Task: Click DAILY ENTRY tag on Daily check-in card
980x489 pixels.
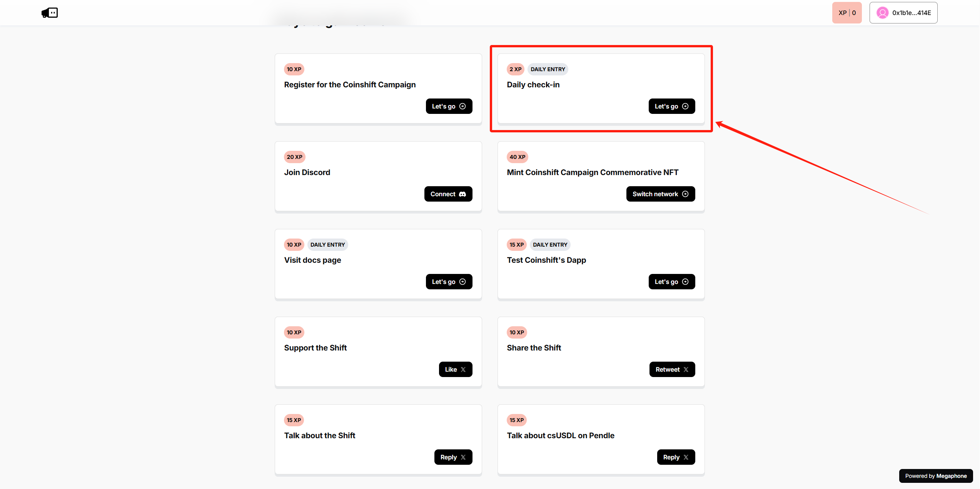Action: pos(548,69)
